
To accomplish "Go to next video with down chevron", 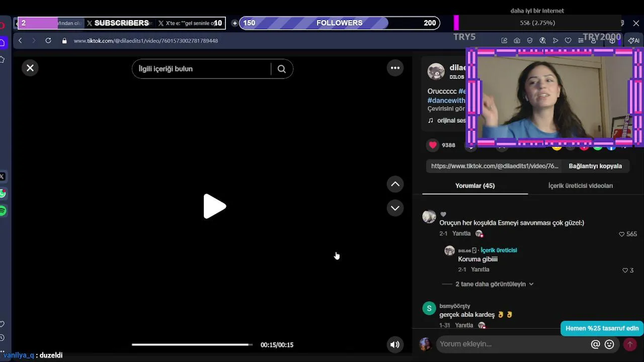I will (395, 208).
